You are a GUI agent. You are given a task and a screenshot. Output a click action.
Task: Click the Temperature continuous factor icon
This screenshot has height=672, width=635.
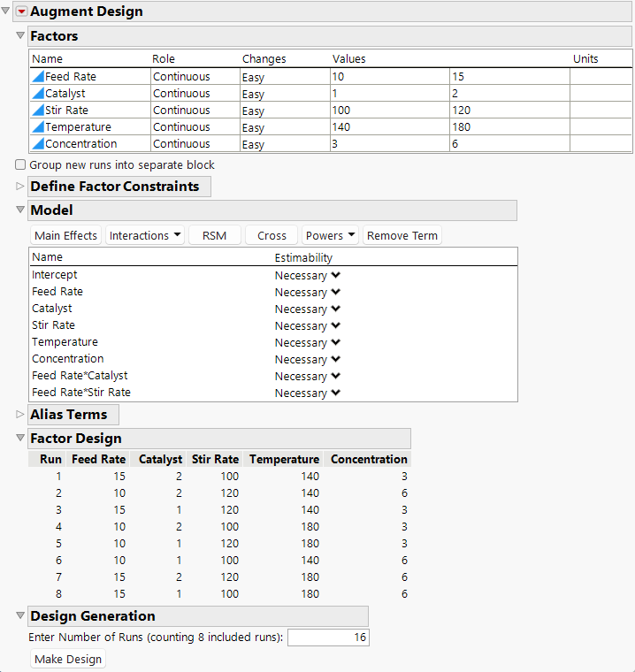pyautogui.click(x=38, y=126)
